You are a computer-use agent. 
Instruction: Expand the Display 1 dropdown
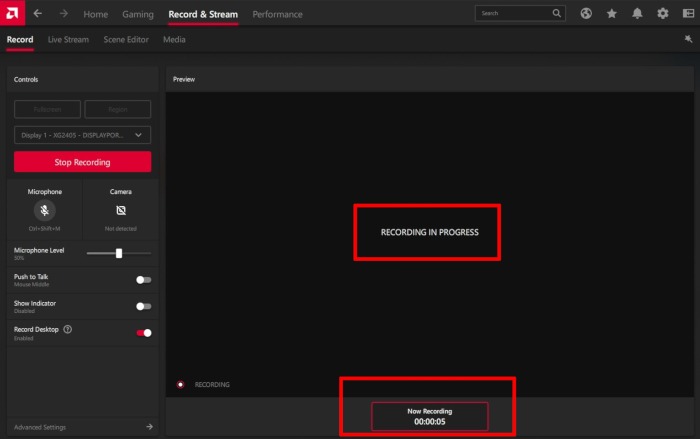(83, 135)
